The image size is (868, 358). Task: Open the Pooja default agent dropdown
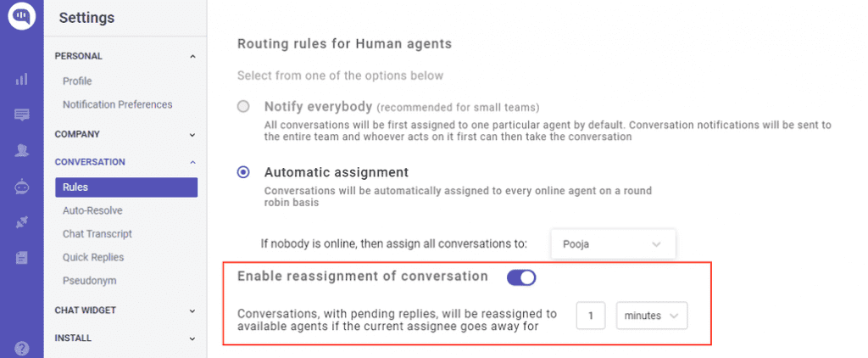[614, 243]
